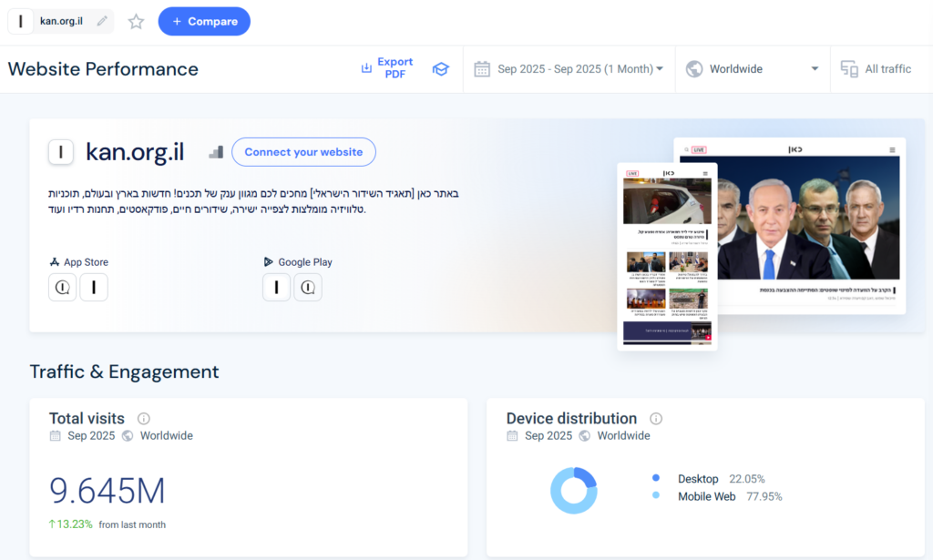Click the 13.23% change indicator
Viewport: 933px width, 560px height.
pos(70,524)
